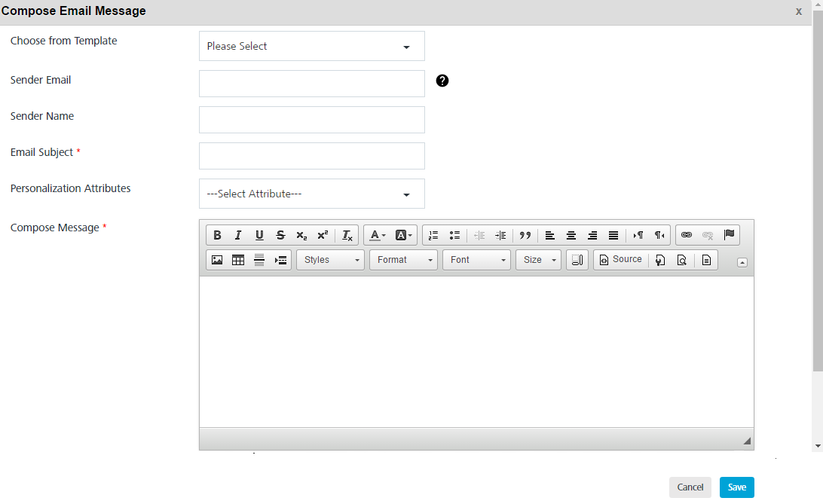Insert a block quote
Screen dimensions: 823x504
click(x=525, y=235)
